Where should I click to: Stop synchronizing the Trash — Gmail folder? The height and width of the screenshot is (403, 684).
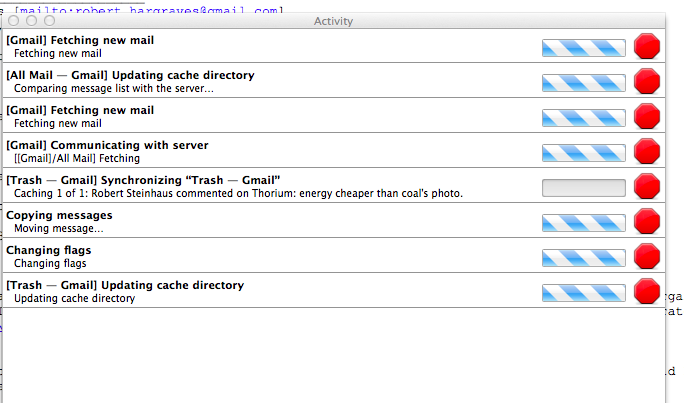tap(648, 186)
